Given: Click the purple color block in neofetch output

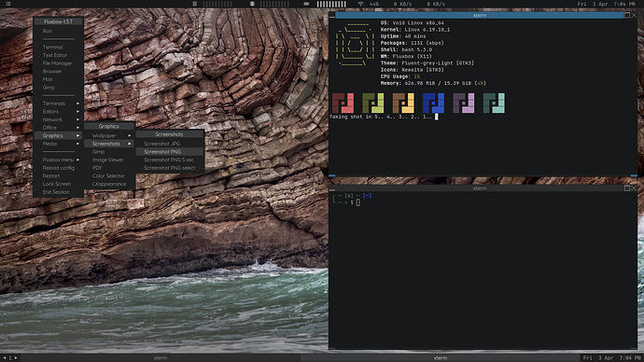Looking at the screenshot, I should click(x=464, y=103).
